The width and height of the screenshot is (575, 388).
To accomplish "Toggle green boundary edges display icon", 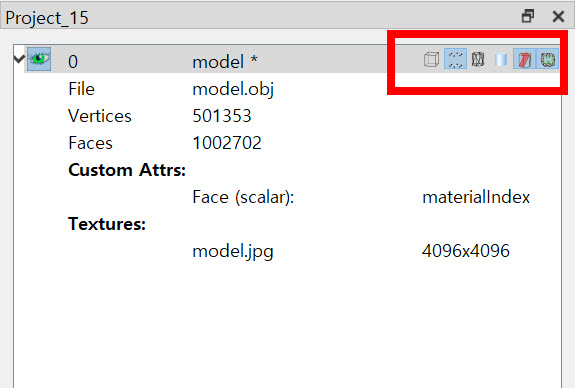I will 547,59.
